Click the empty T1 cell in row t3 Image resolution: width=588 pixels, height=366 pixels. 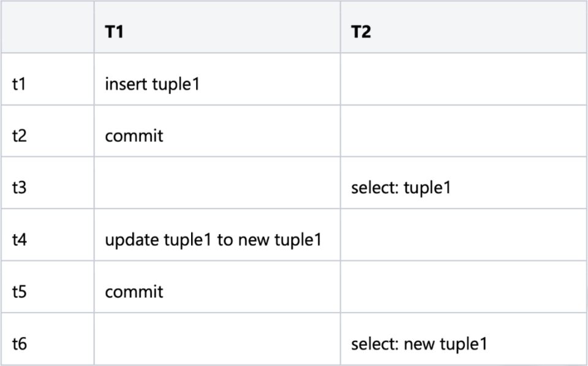pyautogui.click(x=217, y=188)
